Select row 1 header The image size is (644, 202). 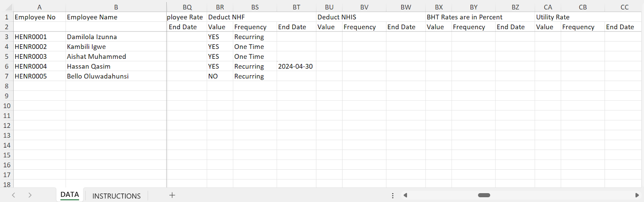(x=7, y=17)
